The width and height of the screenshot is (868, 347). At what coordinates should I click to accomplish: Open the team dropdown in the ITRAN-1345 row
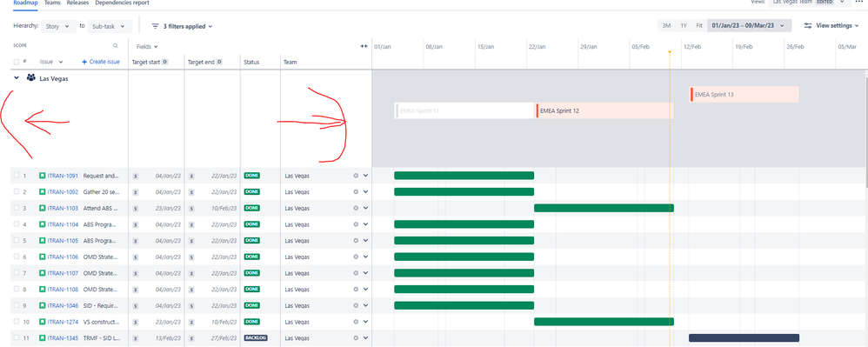(365, 337)
